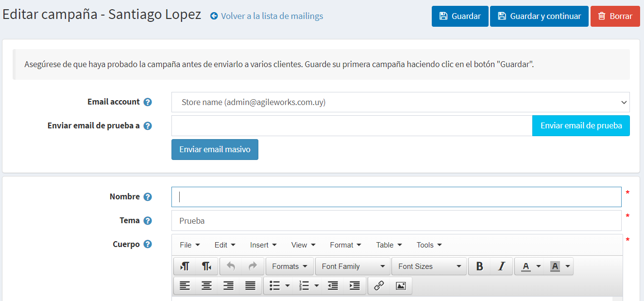Click the Guardar button

(x=460, y=16)
